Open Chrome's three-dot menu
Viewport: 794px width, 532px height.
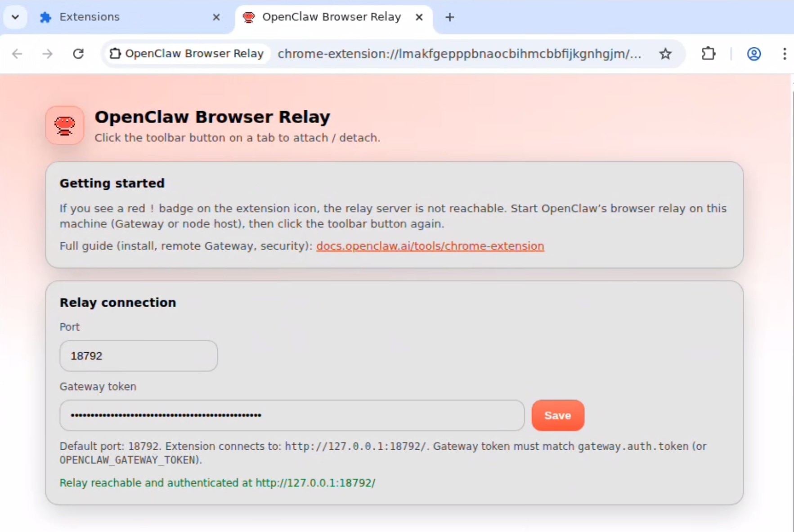tap(785, 54)
